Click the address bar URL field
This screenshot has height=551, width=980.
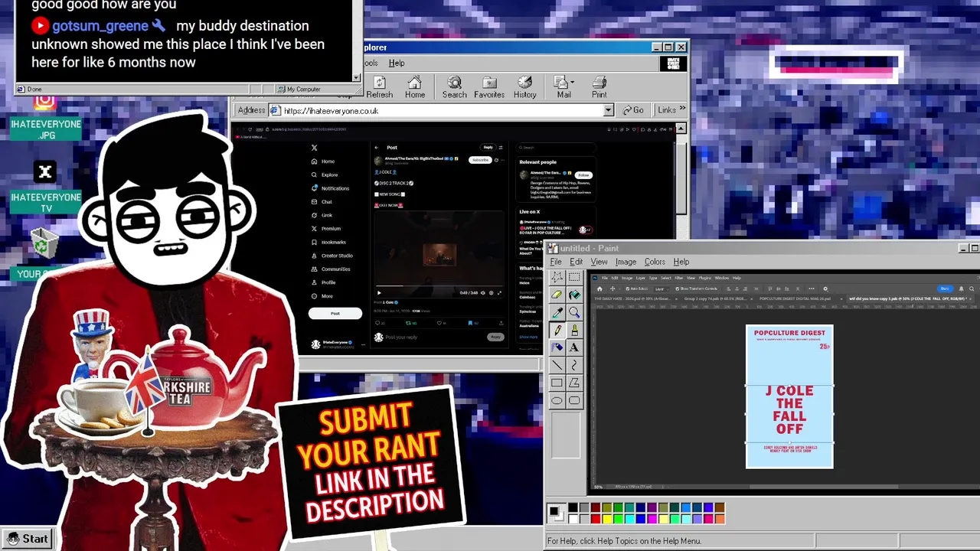(x=441, y=111)
